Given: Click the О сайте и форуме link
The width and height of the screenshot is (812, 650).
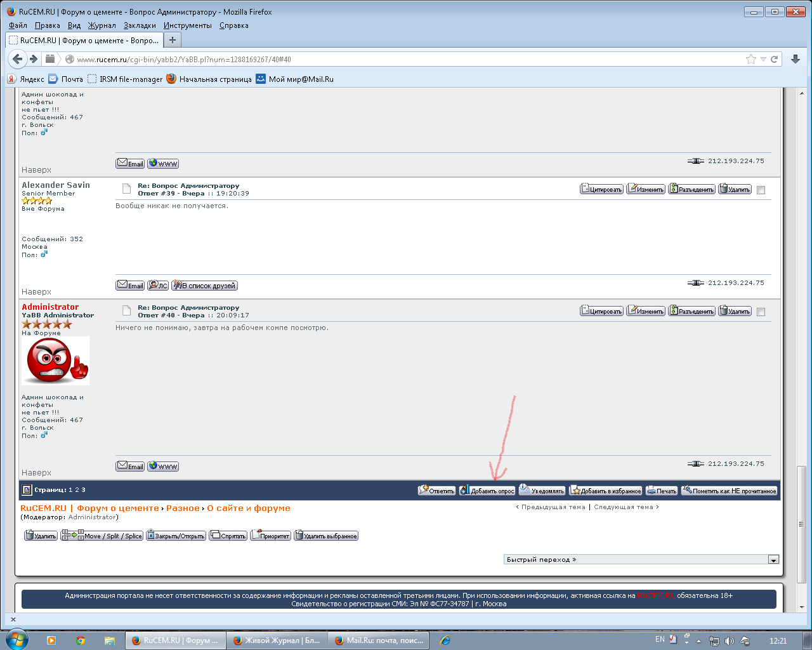Looking at the screenshot, I should (x=248, y=508).
